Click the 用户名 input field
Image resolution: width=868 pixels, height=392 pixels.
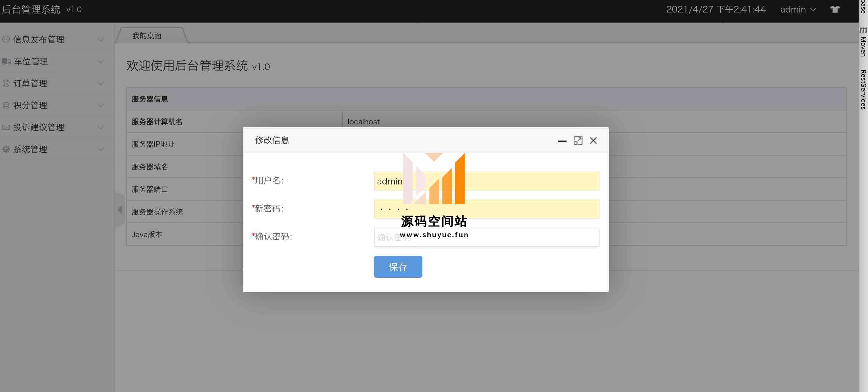pos(486,181)
